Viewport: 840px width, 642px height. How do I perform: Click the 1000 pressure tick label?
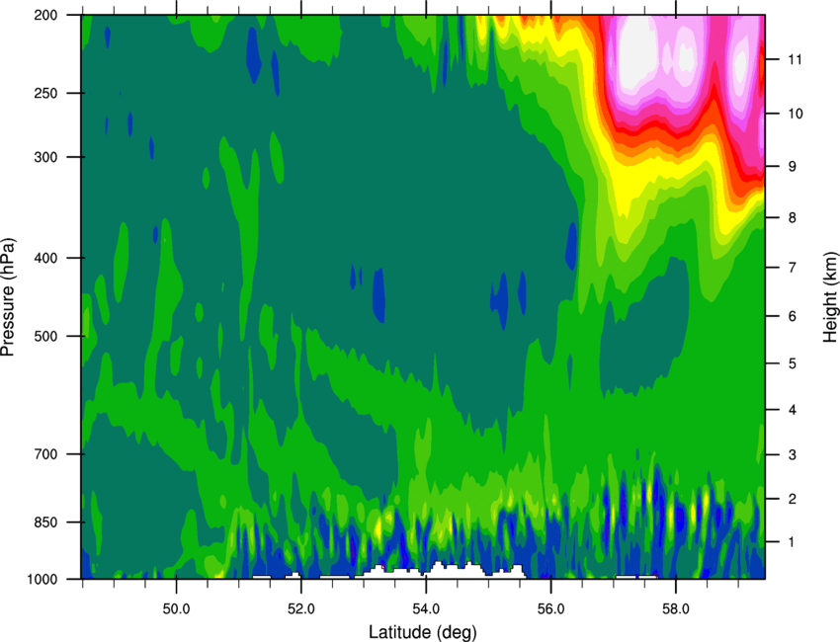coord(42,580)
